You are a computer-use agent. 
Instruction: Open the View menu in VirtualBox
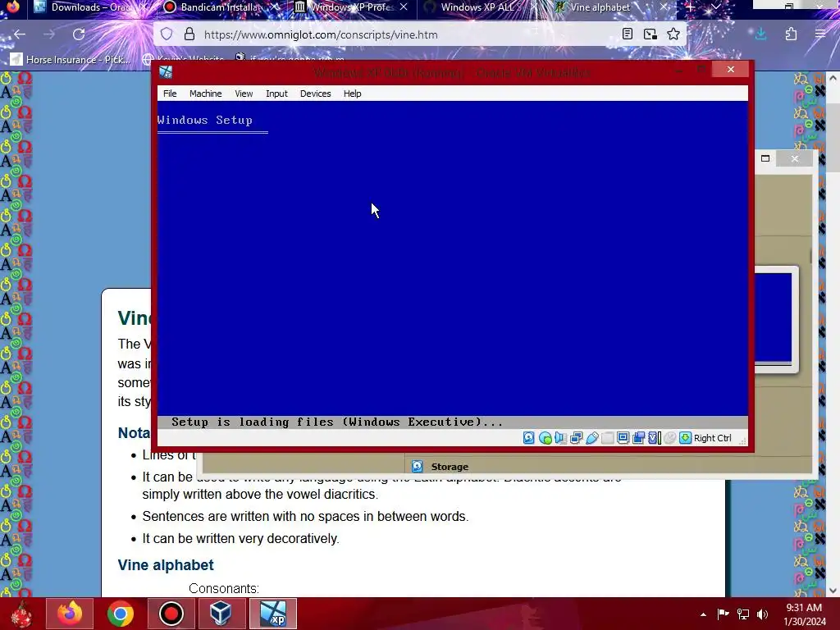(244, 94)
